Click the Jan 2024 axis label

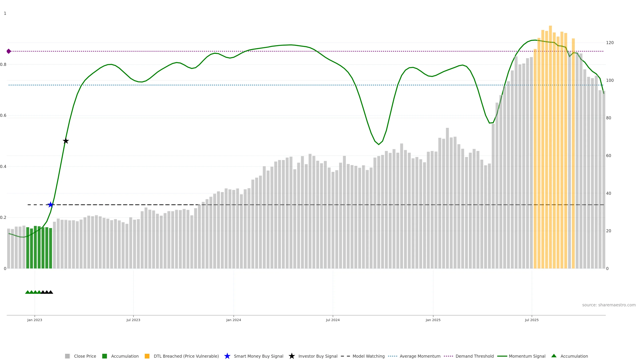pos(233,320)
